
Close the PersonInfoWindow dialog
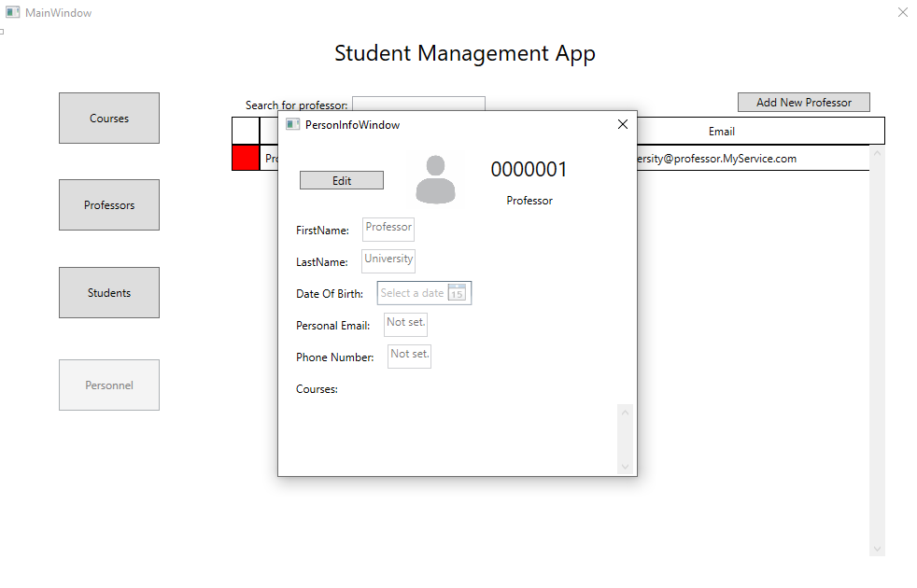(x=623, y=124)
